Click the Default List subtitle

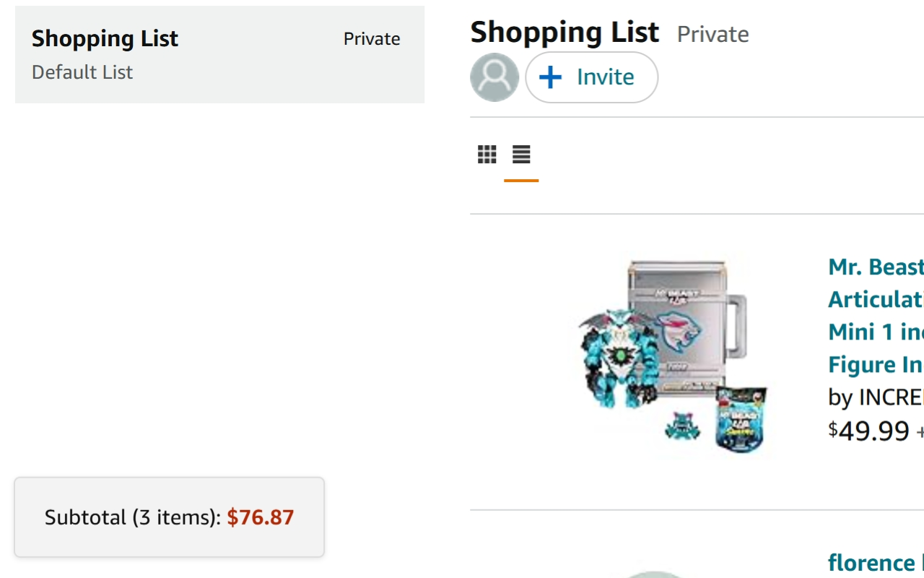coord(82,72)
